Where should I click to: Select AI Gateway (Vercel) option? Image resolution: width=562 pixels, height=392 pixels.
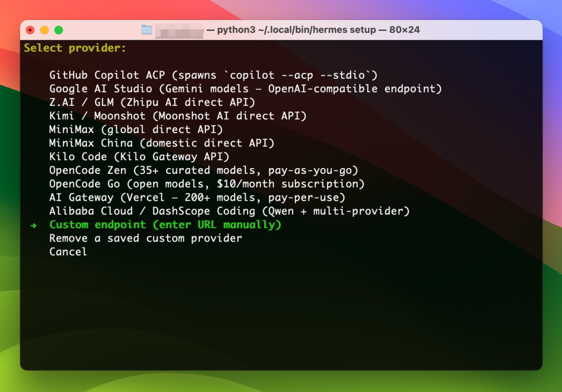(x=197, y=198)
